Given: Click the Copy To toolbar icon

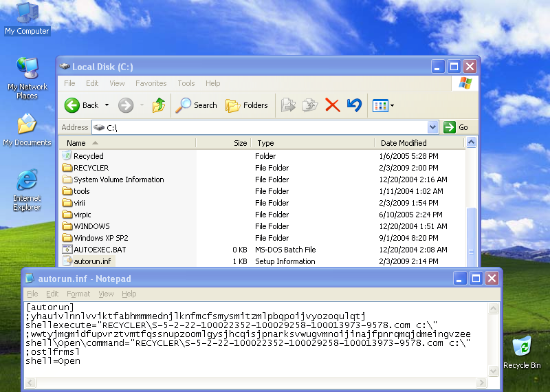Looking at the screenshot, I should point(310,105).
